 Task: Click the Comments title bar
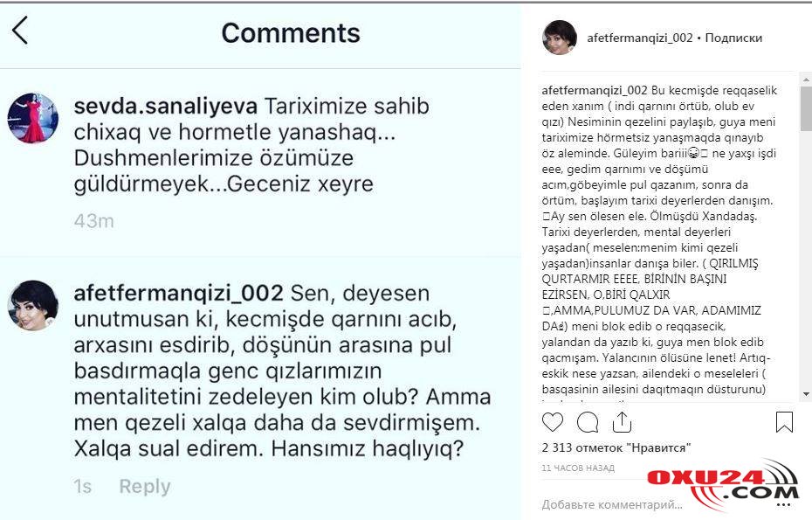click(x=290, y=33)
